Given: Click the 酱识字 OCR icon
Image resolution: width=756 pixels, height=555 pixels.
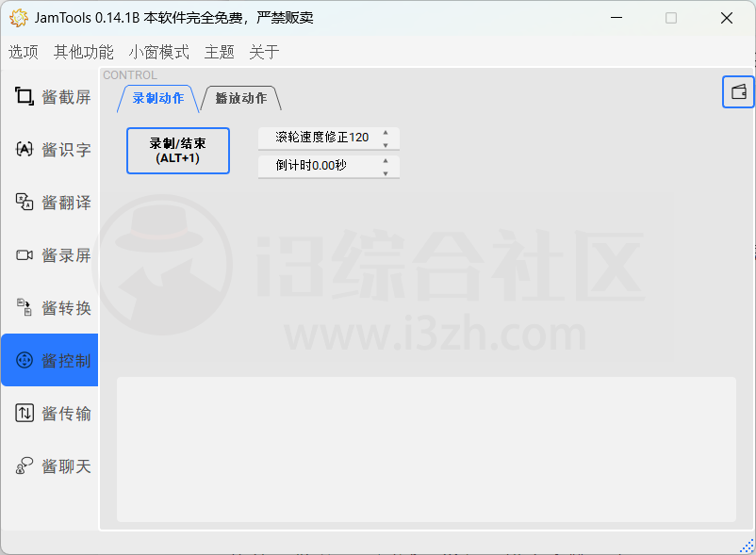Looking at the screenshot, I should click(25, 149).
